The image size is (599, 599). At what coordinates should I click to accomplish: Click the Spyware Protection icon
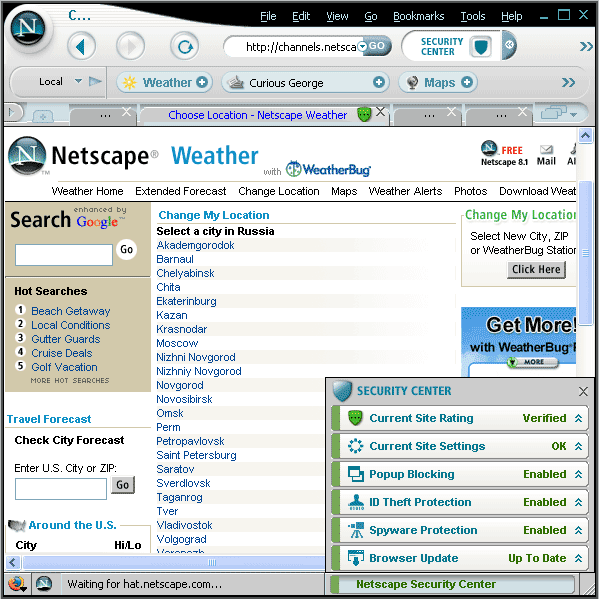[x=356, y=530]
